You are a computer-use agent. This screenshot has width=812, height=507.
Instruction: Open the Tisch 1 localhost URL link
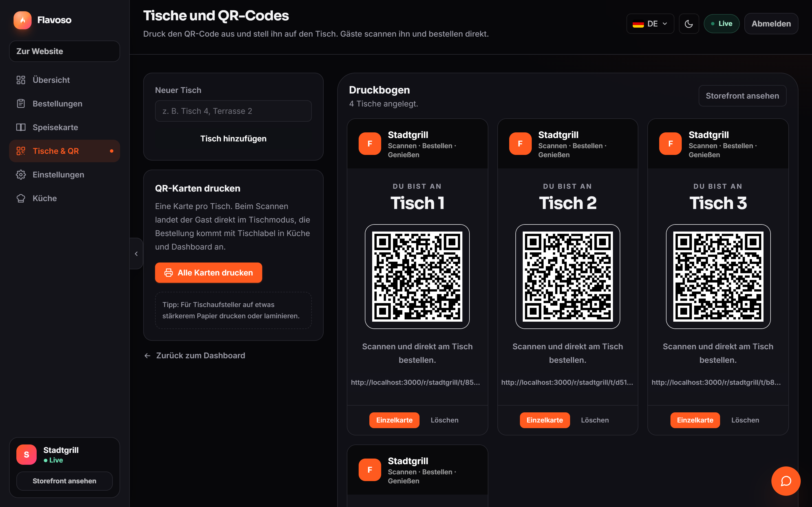click(415, 382)
